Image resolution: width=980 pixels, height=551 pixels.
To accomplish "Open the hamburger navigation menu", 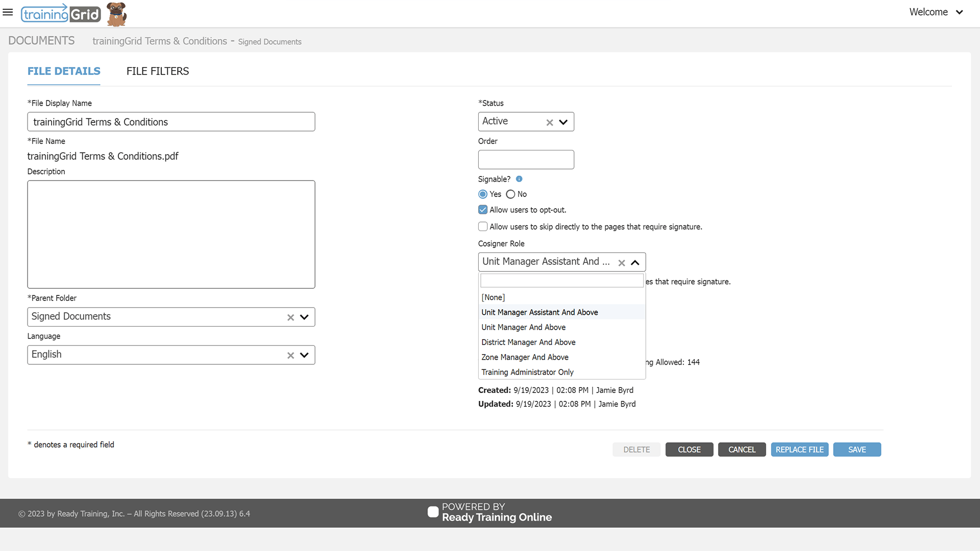I will [x=8, y=12].
